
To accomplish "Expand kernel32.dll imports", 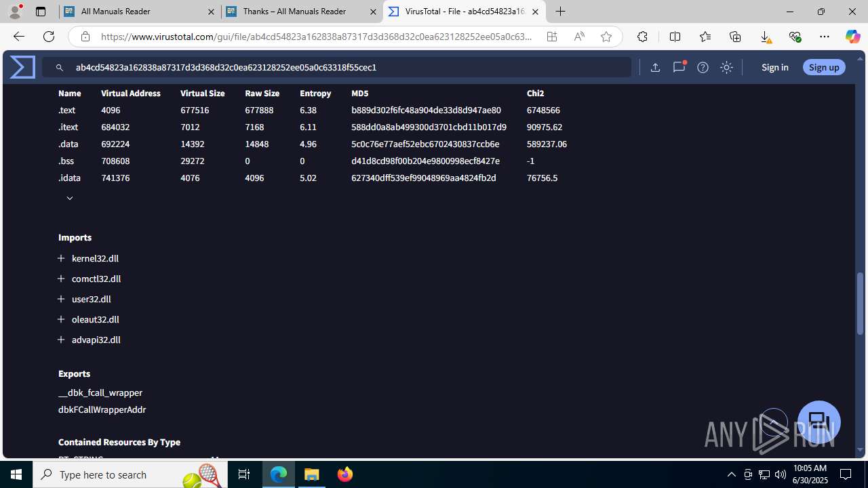I will point(61,258).
